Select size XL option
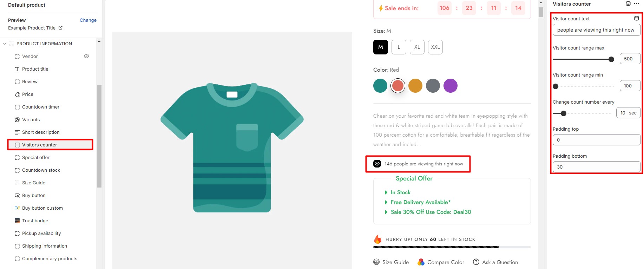644x269 pixels. pyautogui.click(x=417, y=47)
